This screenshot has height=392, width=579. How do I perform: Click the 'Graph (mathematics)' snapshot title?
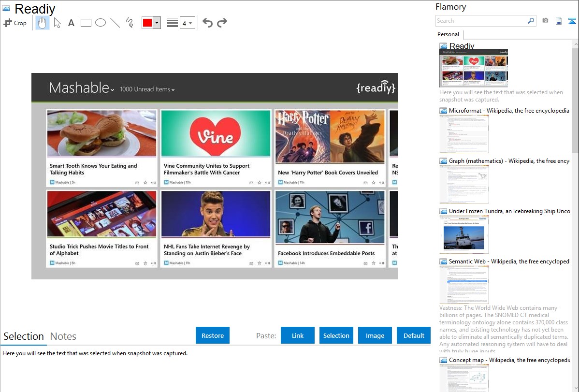[509, 161]
